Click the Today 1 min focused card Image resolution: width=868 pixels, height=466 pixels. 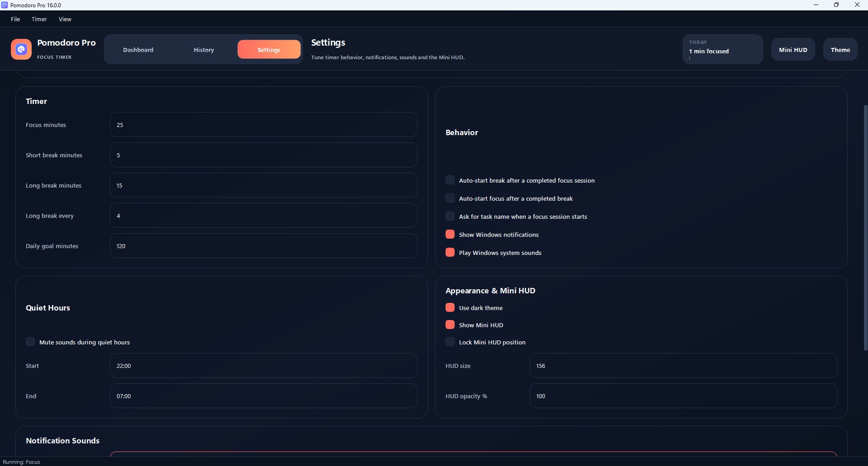coord(722,49)
